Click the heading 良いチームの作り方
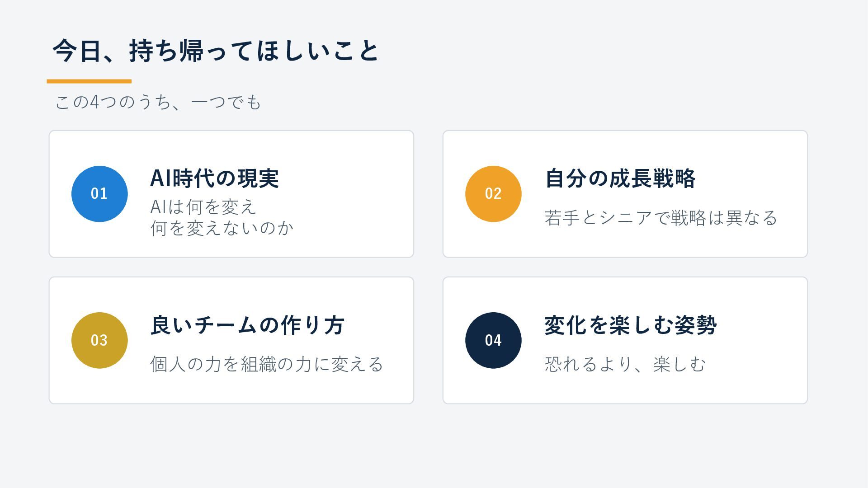Screen dimensions: 868x488 point(247,325)
